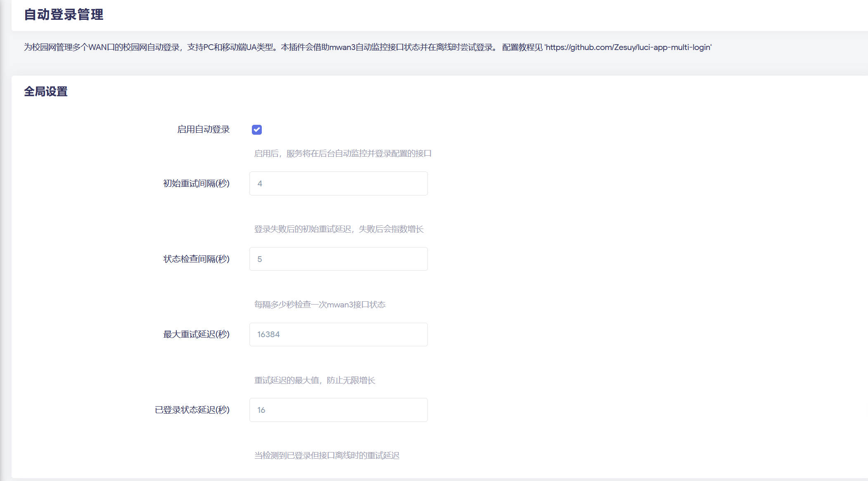The width and height of the screenshot is (868, 481).
Task: Focus the 已登录状态延迟(秒) input showing 16
Action: pyautogui.click(x=338, y=410)
